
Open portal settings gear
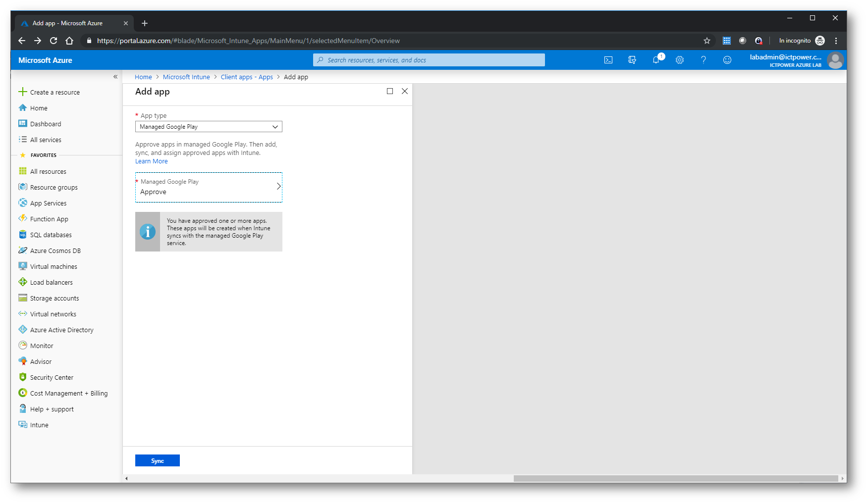coord(680,60)
